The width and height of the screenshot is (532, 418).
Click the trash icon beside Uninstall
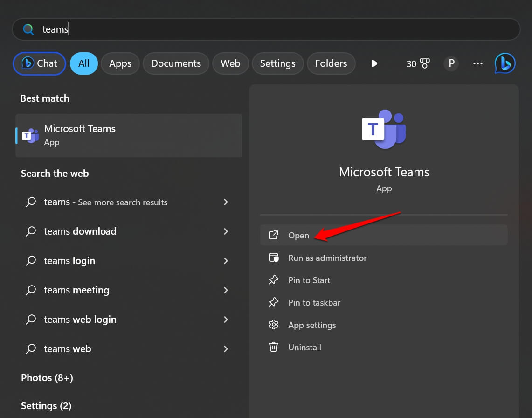274,348
